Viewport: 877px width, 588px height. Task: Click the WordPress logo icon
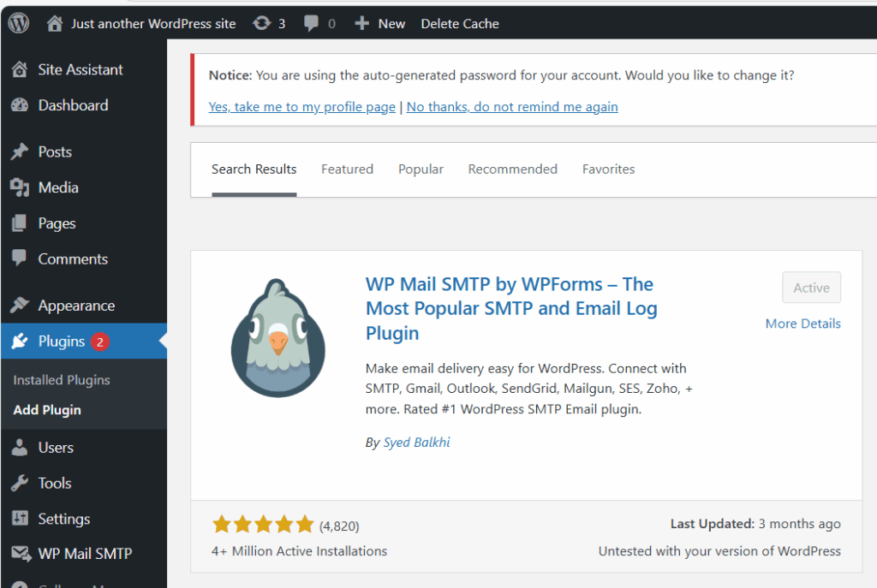point(19,23)
